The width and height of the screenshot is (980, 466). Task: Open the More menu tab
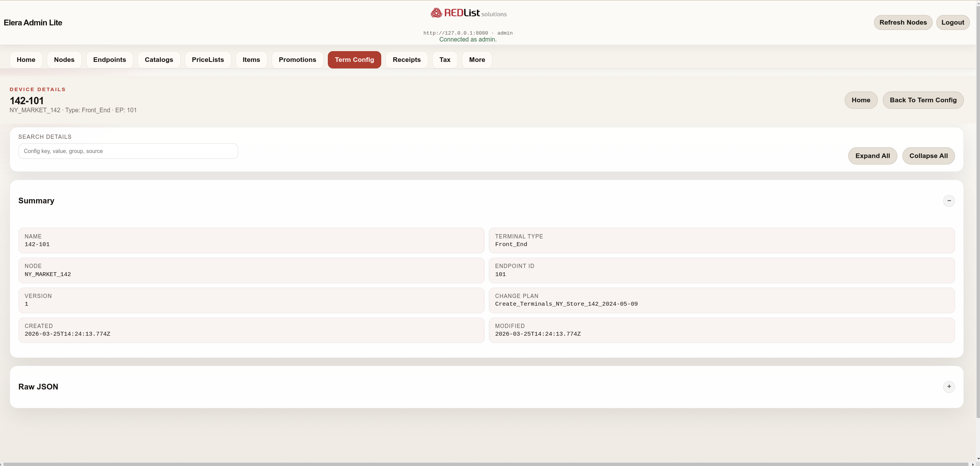click(x=477, y=60)
